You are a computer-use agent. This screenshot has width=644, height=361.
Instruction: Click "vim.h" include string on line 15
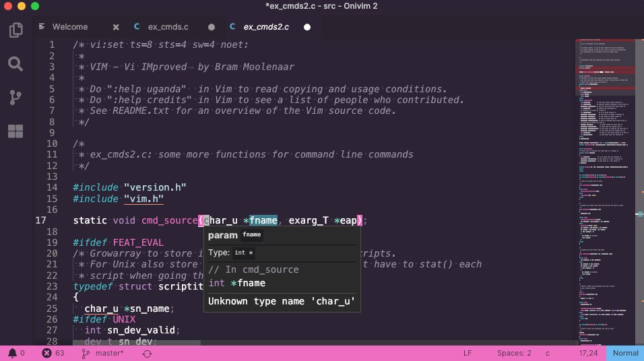click(143, 199)
